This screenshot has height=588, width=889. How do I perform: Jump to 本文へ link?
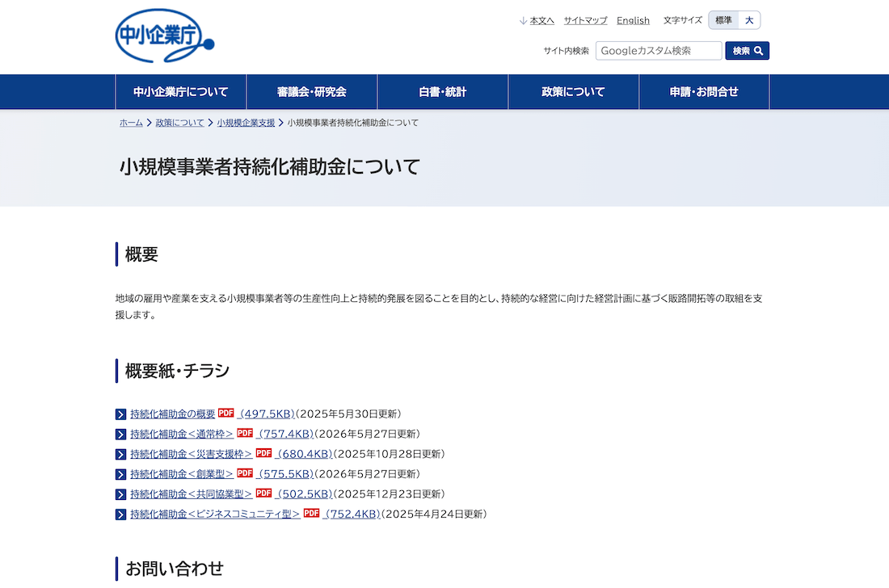point(542,21)
